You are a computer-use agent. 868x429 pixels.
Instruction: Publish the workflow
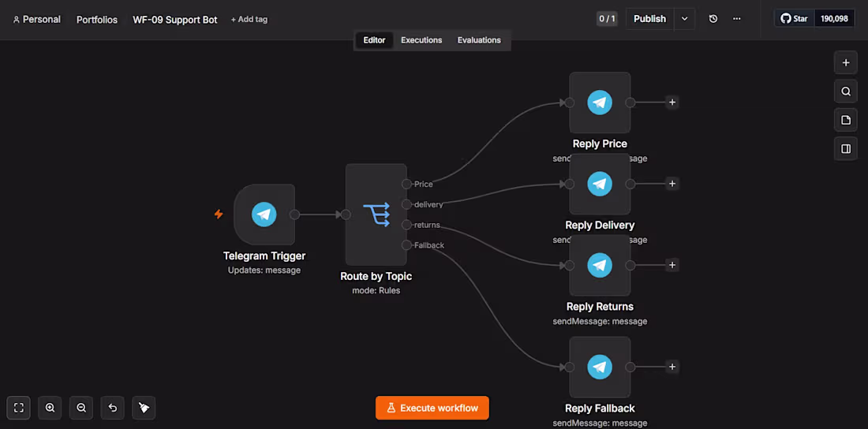pos(650,19)
